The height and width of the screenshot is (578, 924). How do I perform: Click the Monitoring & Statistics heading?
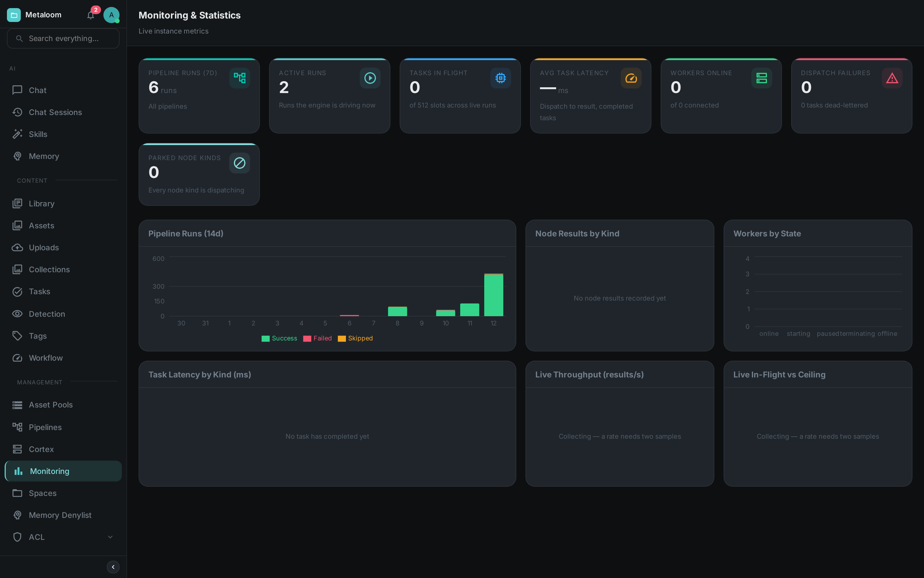(x=189, y=15)
